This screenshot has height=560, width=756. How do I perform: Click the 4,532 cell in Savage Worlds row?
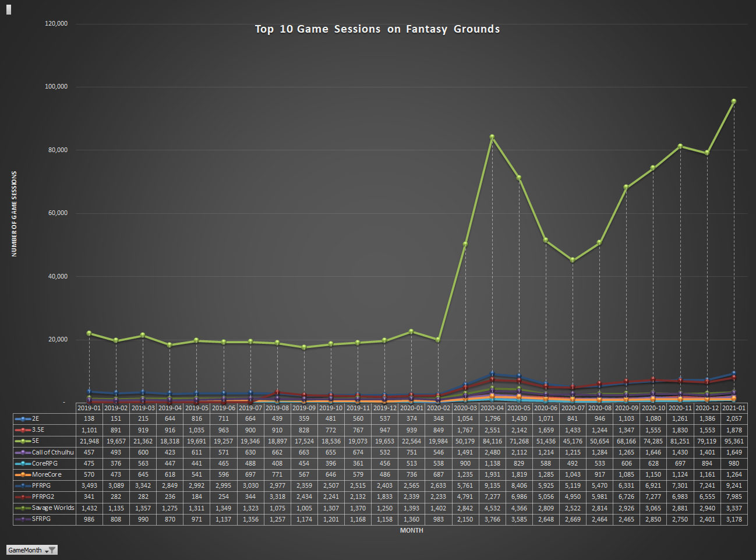pos(492,508)
